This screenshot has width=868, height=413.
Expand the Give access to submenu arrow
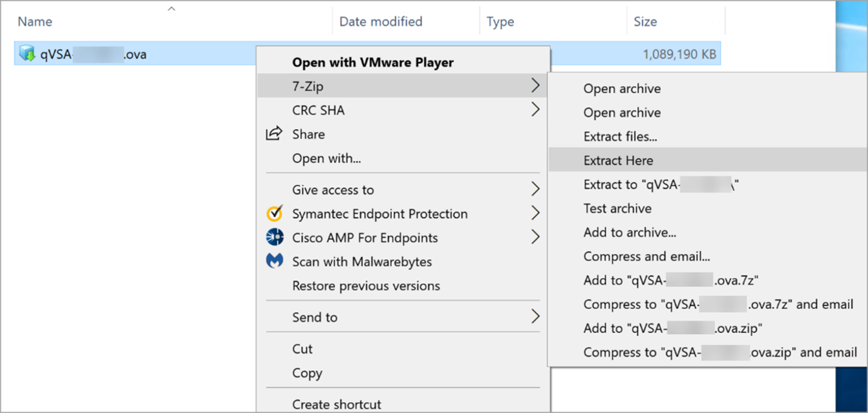(x=535, y=189)
